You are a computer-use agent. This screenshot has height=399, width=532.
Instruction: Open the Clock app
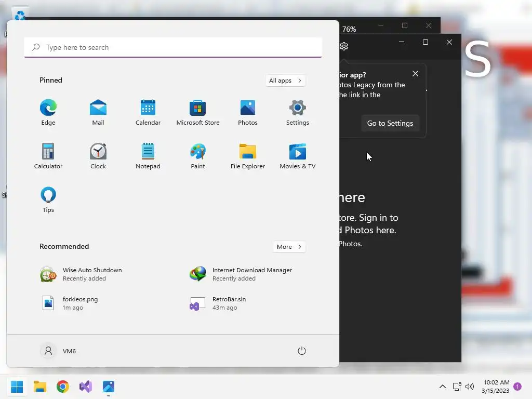[98, 156]
